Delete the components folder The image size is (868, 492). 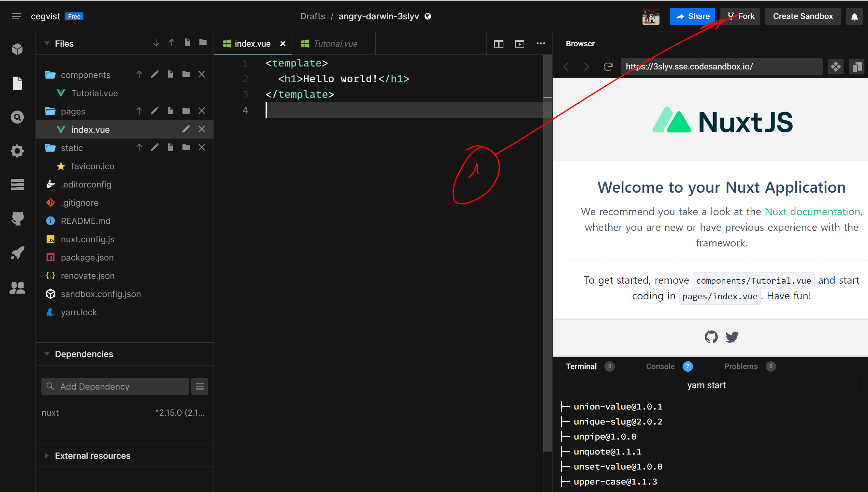pos(202,74)
